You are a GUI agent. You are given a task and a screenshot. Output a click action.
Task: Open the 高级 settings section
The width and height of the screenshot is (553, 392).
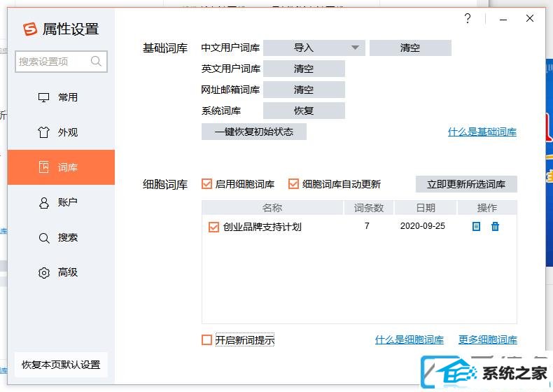point(62,272)
